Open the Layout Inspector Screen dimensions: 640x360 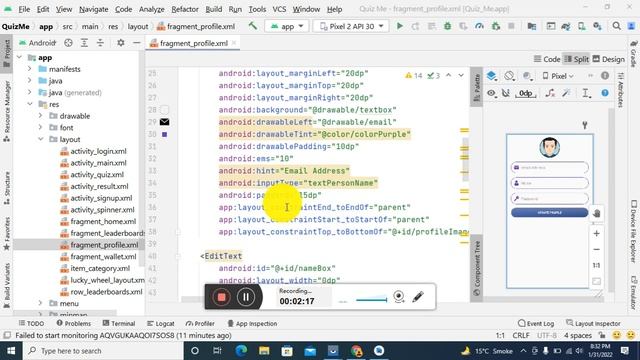(593, 323)
